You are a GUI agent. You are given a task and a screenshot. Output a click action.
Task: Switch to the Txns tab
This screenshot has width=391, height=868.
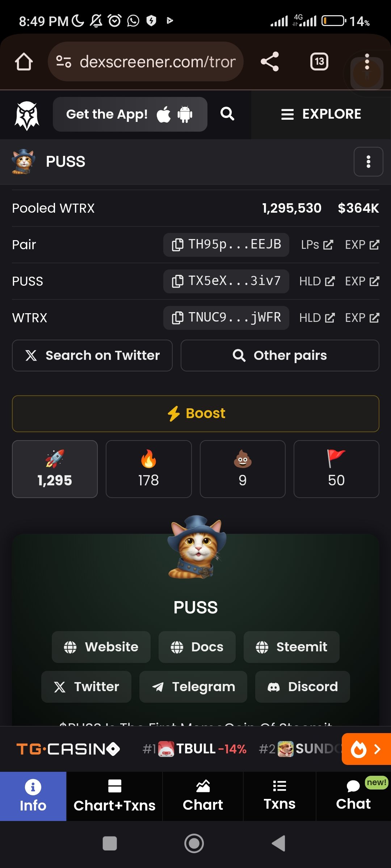pyautogui.click(x=279, y=796)
